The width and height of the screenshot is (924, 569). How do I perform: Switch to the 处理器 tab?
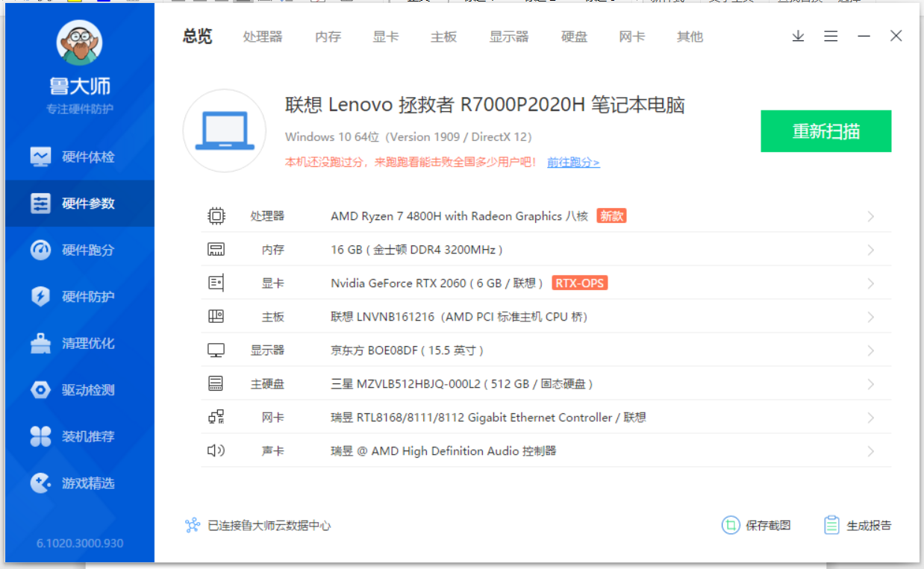pos(263,37)
